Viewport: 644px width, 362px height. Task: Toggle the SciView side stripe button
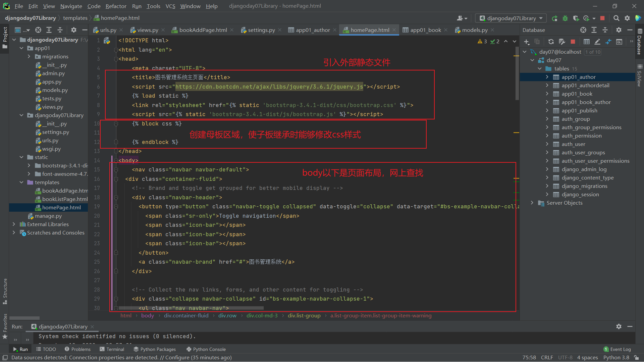[x=640, y=75]
